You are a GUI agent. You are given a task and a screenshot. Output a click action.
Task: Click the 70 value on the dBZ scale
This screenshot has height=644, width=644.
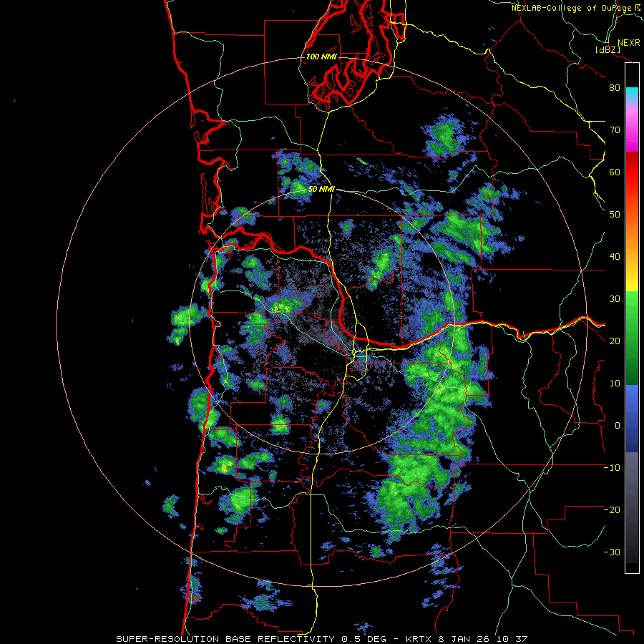click(615, 130)
